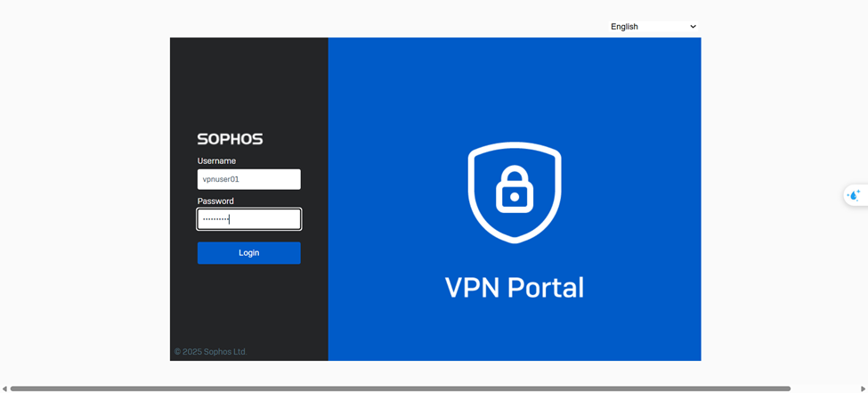Click the left scroll arrow
The image size is (868, 393).
(x=4, y=389)
